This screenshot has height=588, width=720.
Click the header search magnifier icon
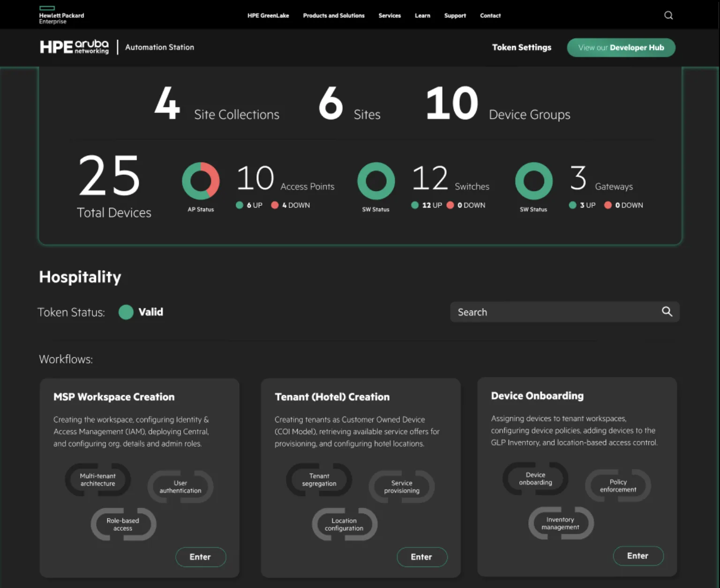pos(668,15)
